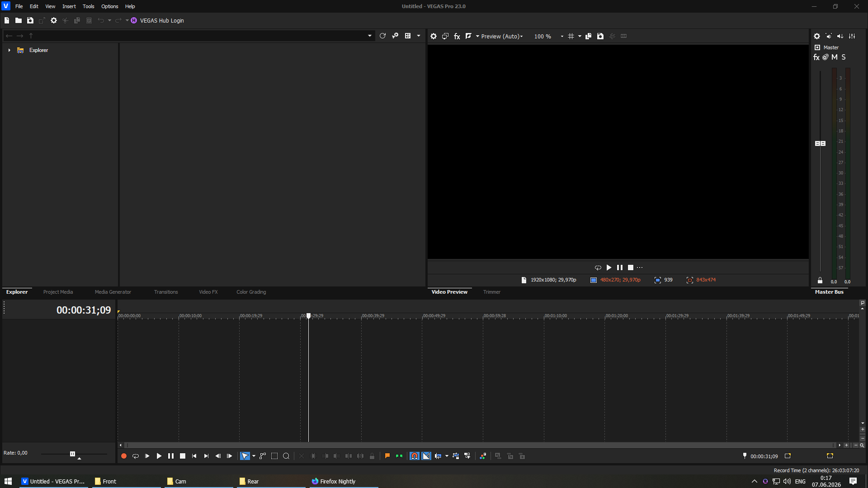
Task: Switch to Project Media tab
Action: coord(58,292)
